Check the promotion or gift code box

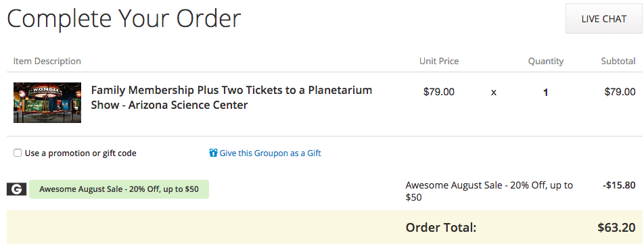tap(18, 153)
